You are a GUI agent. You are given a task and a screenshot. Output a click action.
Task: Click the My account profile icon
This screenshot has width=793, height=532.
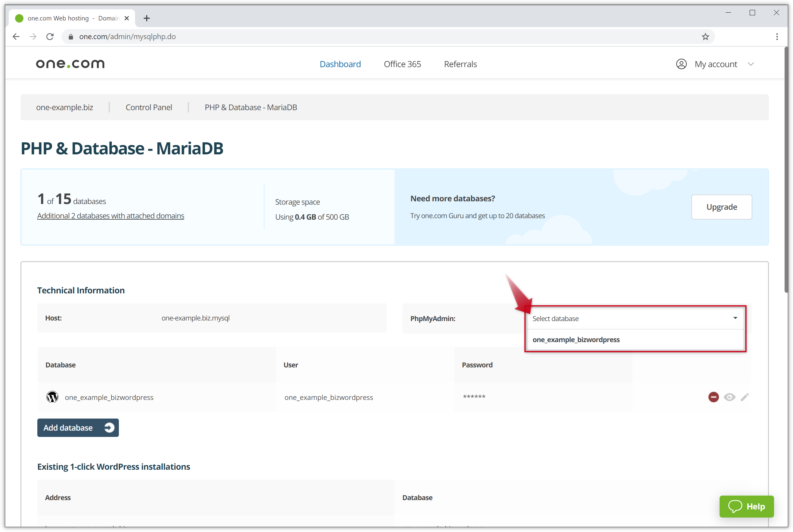(x=681, y=64)
